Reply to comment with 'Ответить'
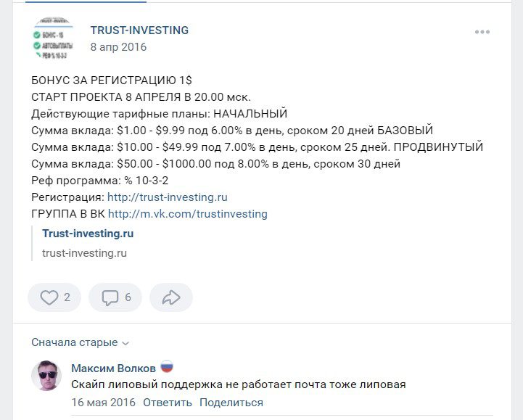The width and height of the screenshot is (523, 420). [x=168, y=402]
